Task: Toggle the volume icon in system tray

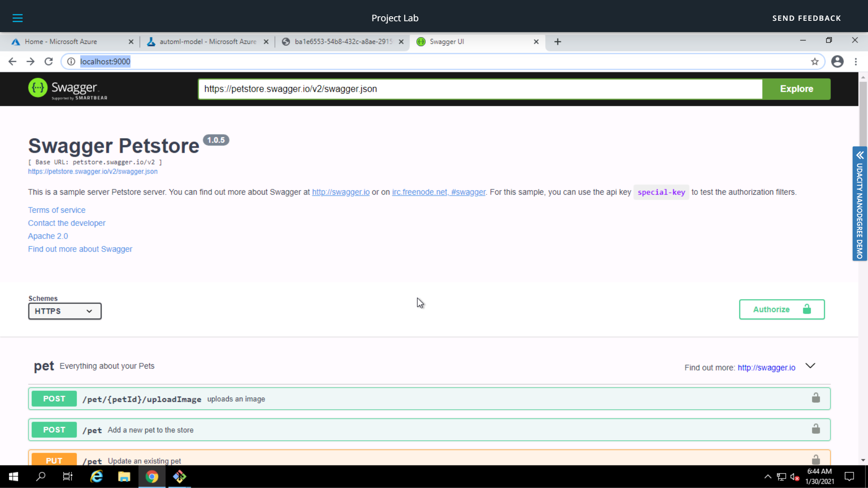Action: (x=794, y=477)
